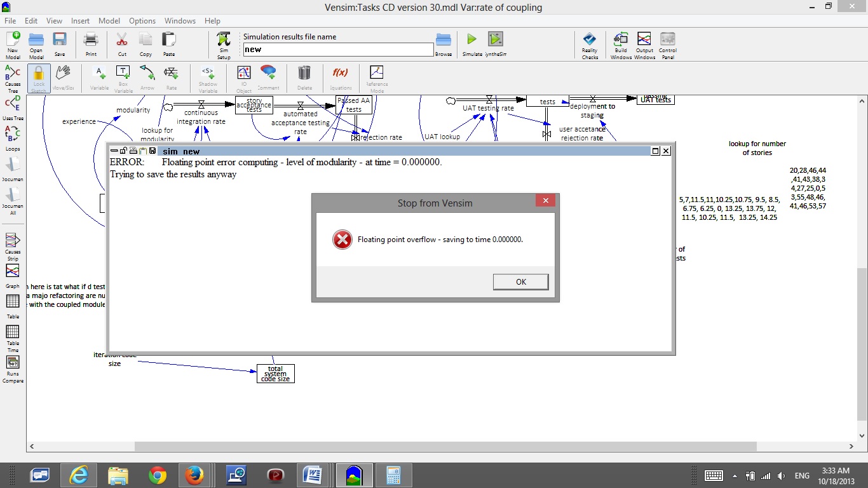868x488 pixels.
Task: Save the model with Save icon
Action: point(60,44)
